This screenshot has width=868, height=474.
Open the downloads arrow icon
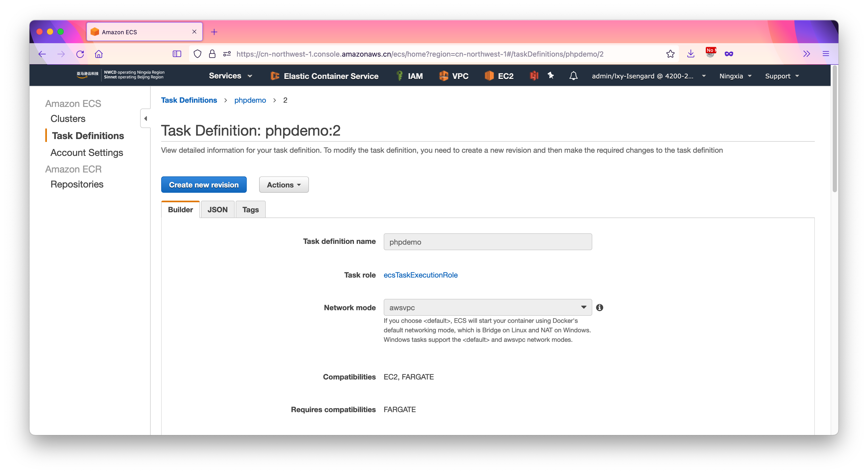tap(691, 54)
